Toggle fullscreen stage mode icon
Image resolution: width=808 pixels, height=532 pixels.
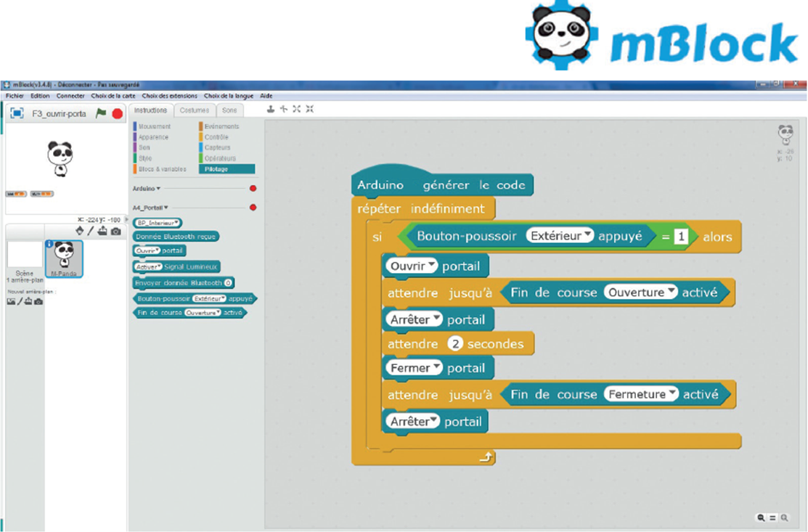click(17, 114)
